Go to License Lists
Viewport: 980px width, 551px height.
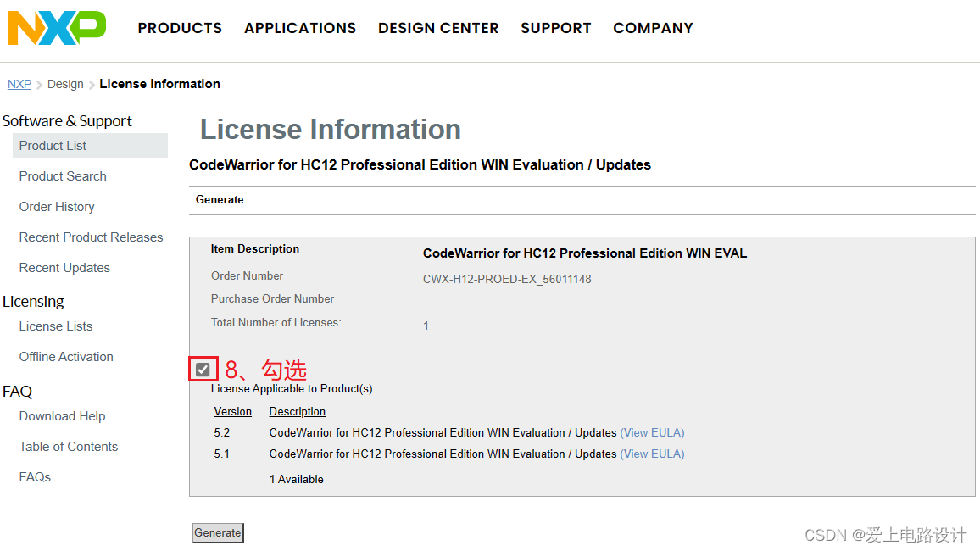pyautogui.click(x=56, y=326)
